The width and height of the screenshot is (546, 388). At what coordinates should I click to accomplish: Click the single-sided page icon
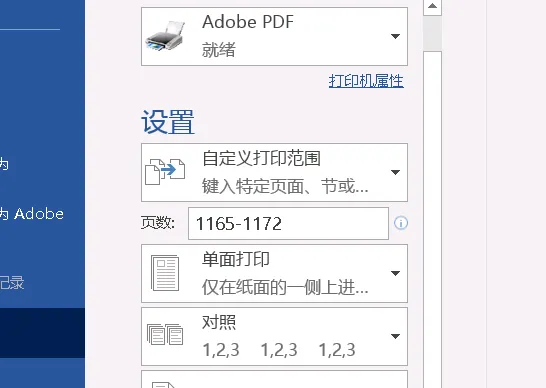[165, 273]
